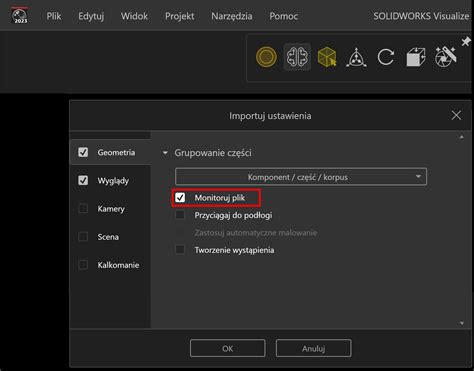
Task: Click the Importuj ustawienia dialog title
Action: point(270,116)
